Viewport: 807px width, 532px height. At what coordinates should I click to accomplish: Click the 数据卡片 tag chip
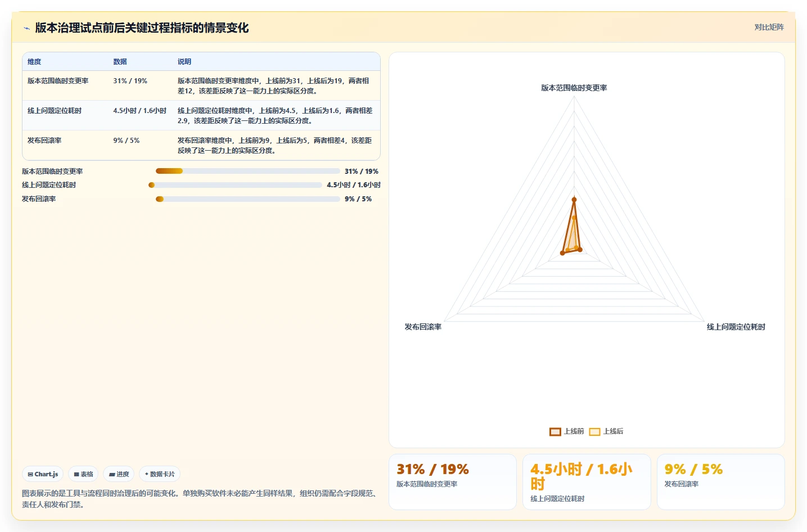(x=160, y=474)
